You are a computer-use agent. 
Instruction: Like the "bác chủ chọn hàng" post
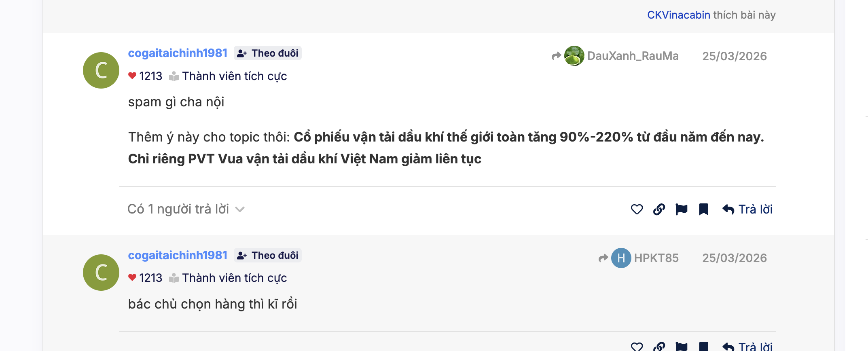coord(637,347)
